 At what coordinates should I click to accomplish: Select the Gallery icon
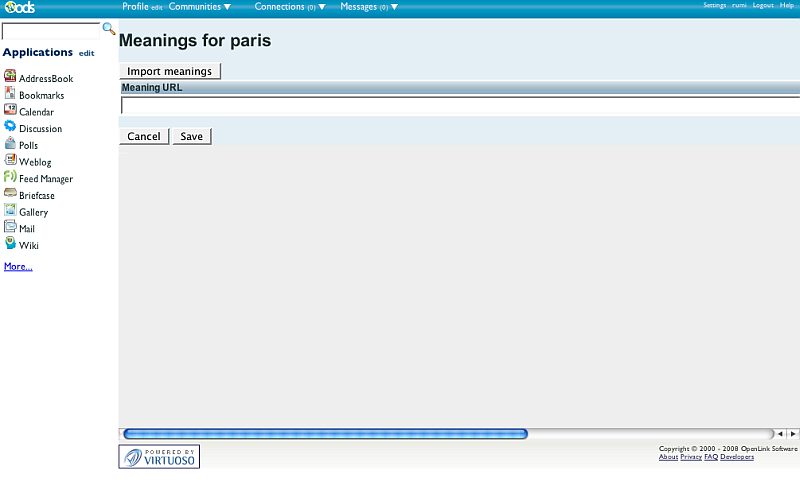[10, 211]
